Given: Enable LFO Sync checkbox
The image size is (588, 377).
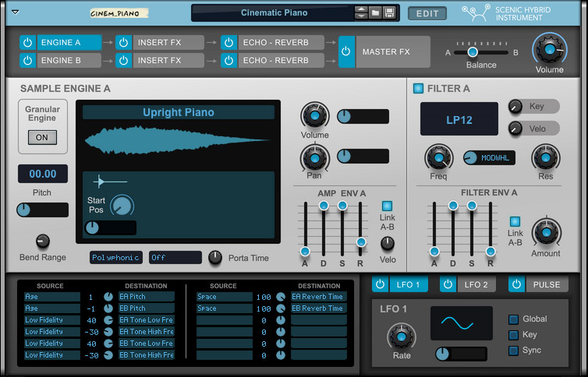Looking at the screenshot, I should (513, 351).
